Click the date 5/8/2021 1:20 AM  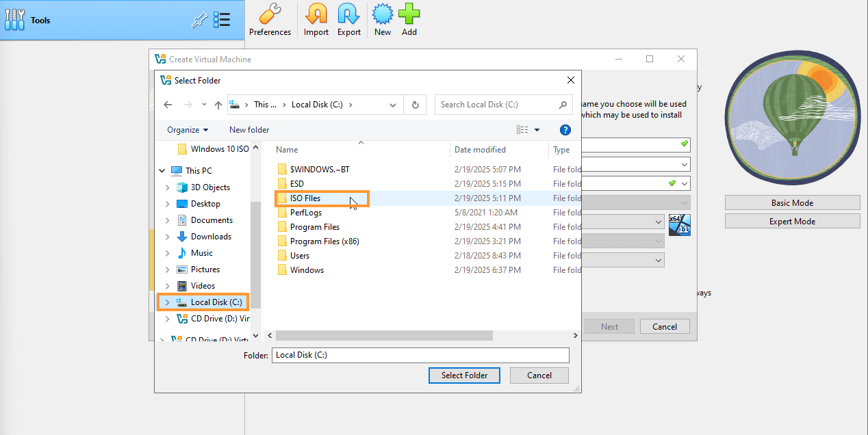click(x=485, y=213)
